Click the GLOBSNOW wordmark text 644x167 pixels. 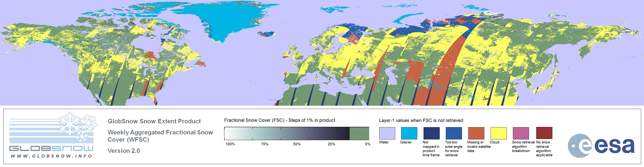[51, 148]
